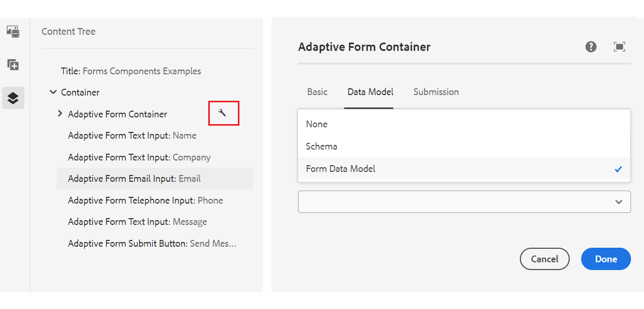The width and height of the screenshot is (644, 309).
Task: Choose Schema from the dropdown list
Action: (321, 146)
